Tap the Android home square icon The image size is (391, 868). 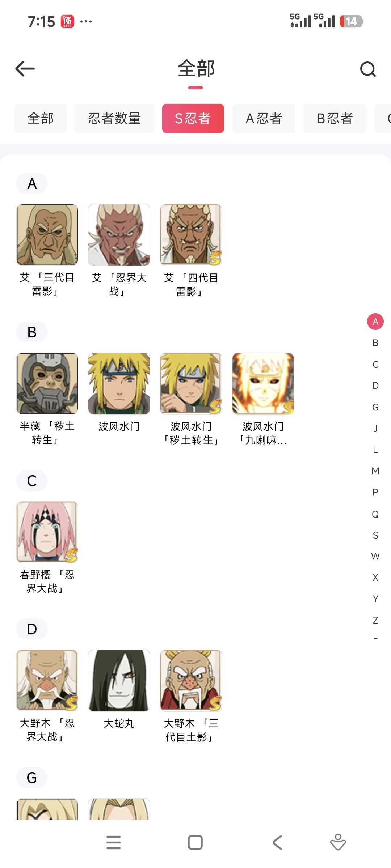195,842
